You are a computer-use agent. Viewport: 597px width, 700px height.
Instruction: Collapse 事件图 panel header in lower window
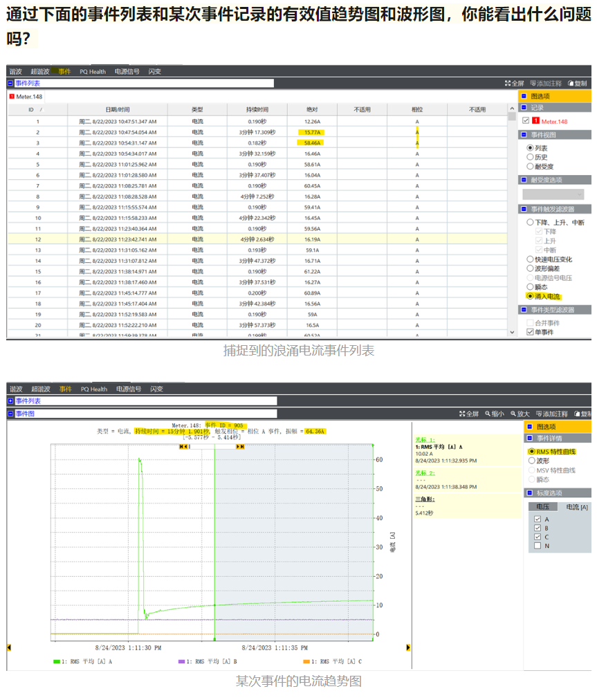11,414
